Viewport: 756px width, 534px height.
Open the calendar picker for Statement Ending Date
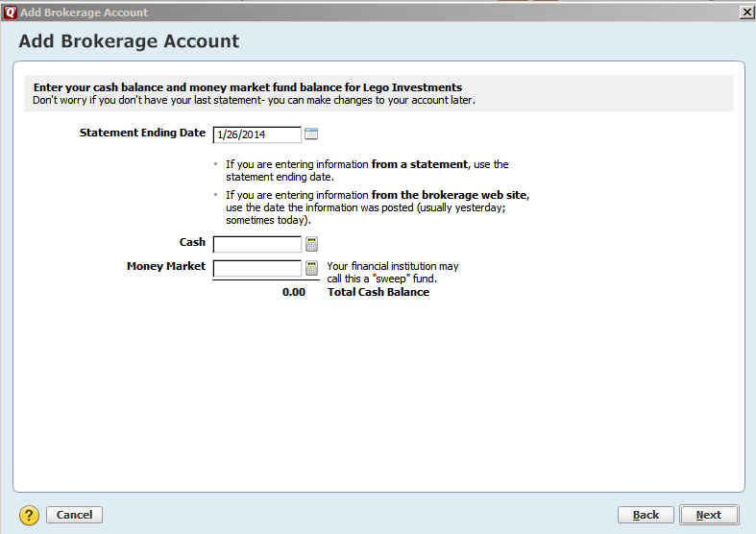tap(311, 134)
